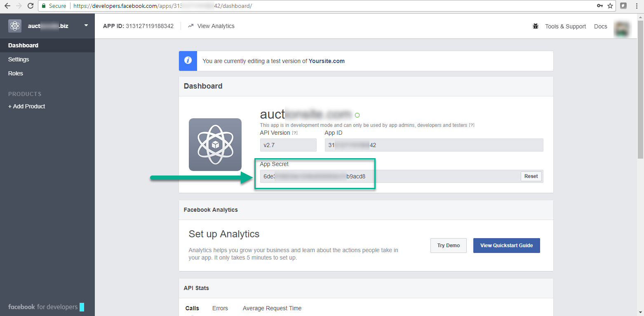Open the API Version help [?] tooltip
The height and width of the screenshot is (316, 644).
pos(295,133)
